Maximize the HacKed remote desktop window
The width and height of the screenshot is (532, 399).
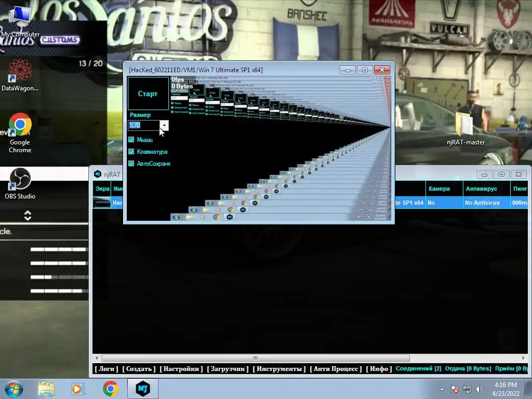pyautogui.click(x=365, y=70)
